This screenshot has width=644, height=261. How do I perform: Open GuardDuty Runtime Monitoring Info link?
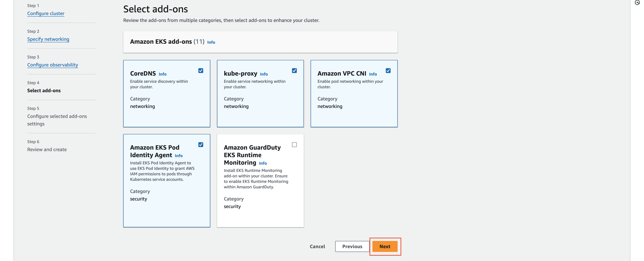[x=263, y=163]
